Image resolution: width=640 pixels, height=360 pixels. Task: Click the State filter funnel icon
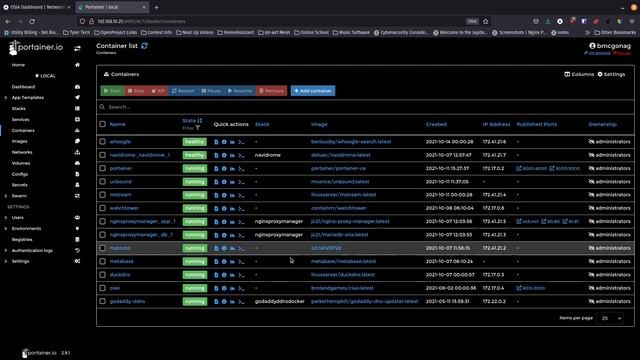pyautogui.click(x=198, y=128)
